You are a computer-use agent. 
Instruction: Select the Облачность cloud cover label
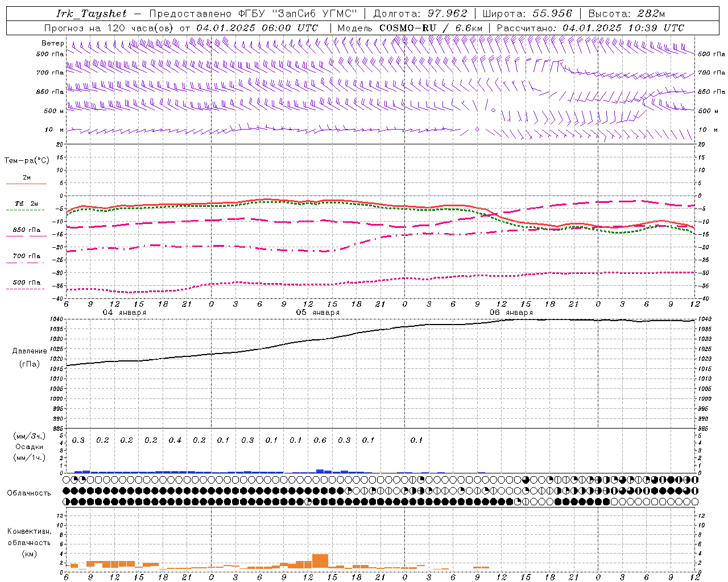click(29, 493)
